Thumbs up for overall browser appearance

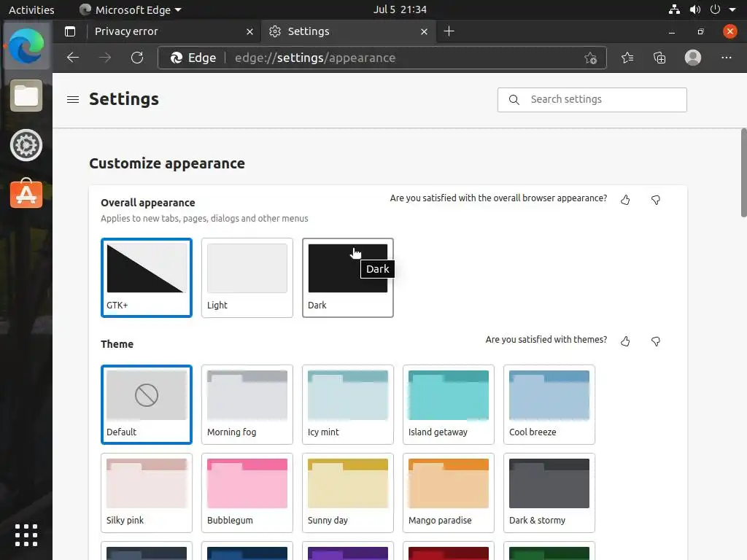(625, 200)
